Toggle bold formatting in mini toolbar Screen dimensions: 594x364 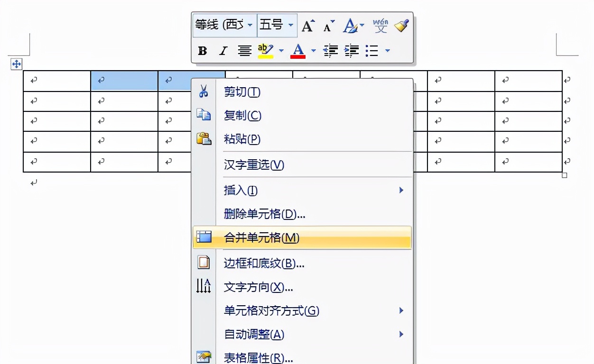(x=203, y=51)
